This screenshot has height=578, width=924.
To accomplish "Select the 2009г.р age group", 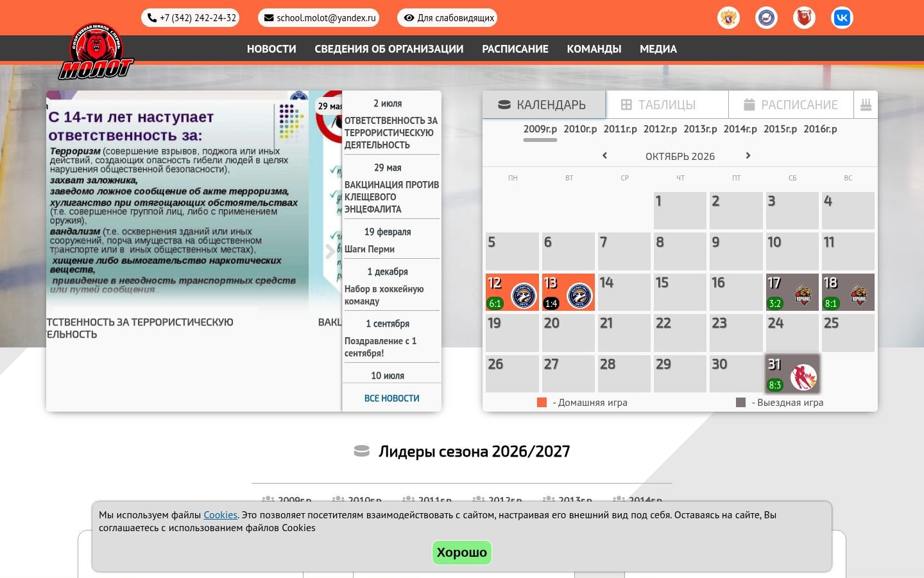I will pos(540,129).
